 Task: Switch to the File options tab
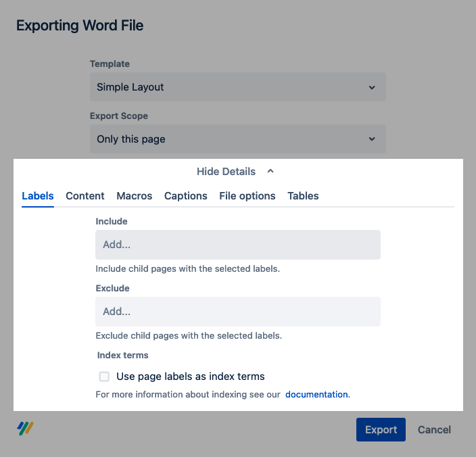pos(247,196)
